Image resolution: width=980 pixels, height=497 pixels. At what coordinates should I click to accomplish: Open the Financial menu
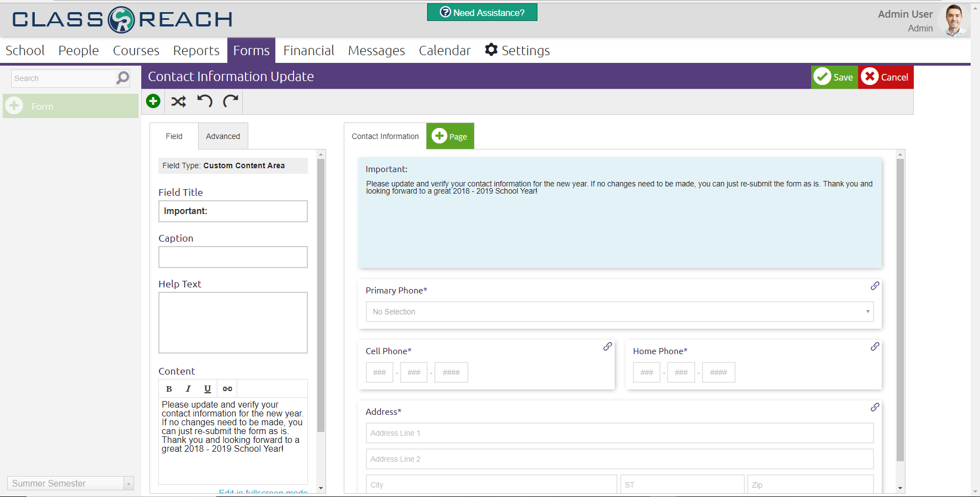[x=308, y=51]
